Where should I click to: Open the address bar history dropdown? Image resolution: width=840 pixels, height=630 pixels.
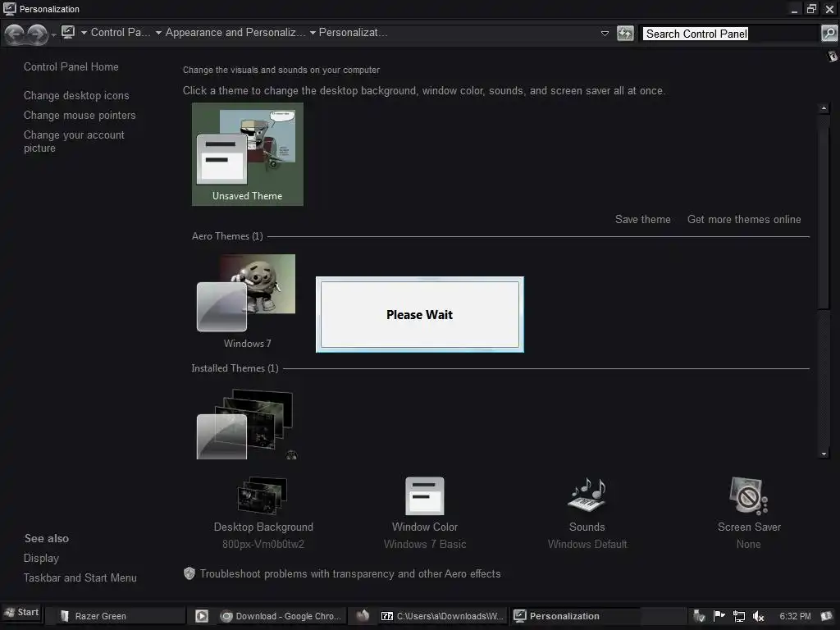tap(605, 33)
